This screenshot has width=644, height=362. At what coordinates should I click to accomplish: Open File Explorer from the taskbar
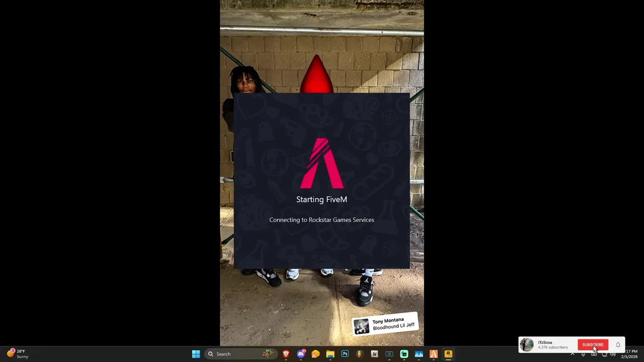pos(330,354)
